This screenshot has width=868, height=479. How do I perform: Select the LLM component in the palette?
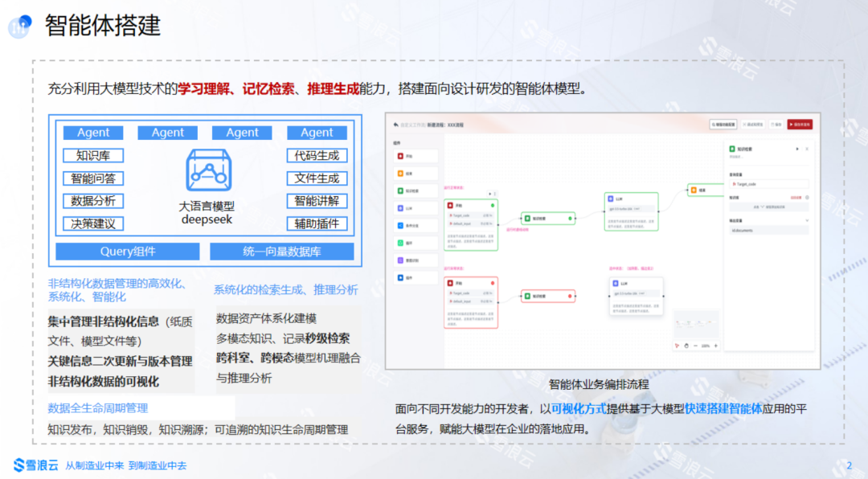tap(416, 208)
